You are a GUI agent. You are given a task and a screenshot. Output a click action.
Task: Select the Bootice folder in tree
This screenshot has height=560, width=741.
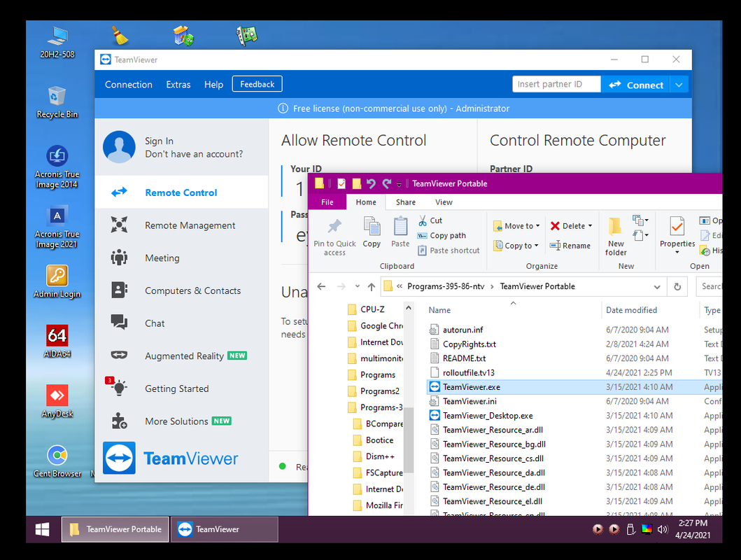point(374,440)
